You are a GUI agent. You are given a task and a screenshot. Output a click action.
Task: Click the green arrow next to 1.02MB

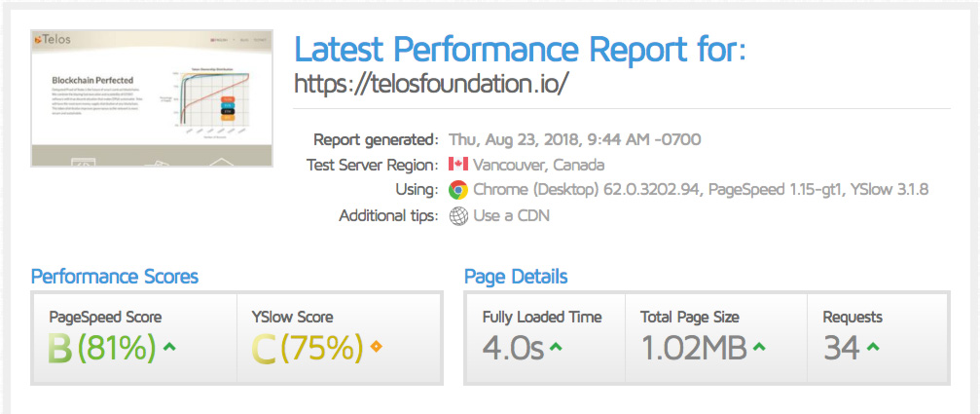pos(759,347)
